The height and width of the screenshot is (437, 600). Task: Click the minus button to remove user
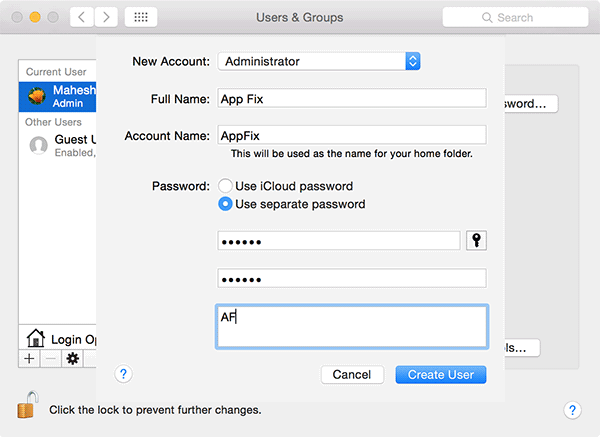pos(49,358)
